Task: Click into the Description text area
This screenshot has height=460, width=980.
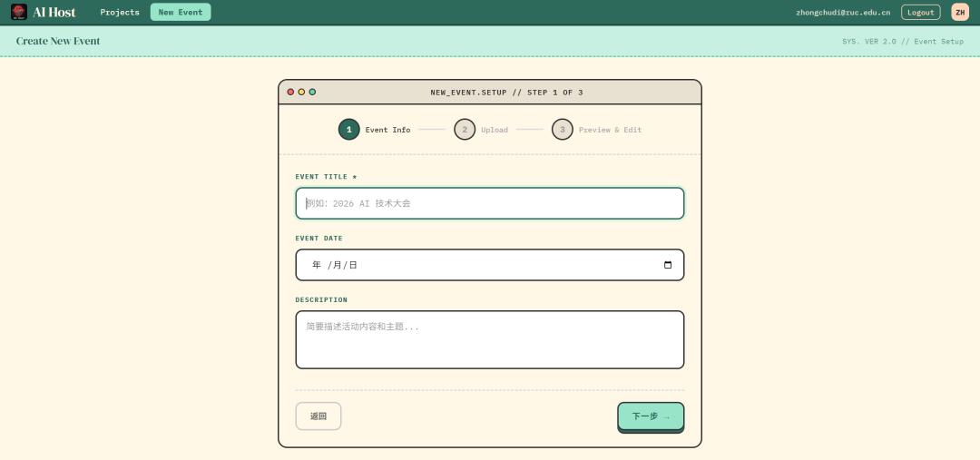Action: pos(490,339)
